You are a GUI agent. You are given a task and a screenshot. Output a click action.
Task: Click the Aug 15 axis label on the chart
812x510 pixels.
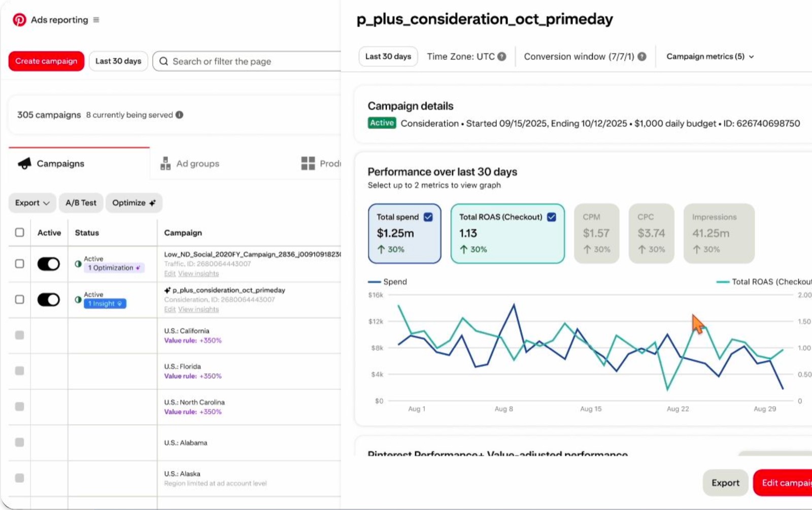(591, 409)
